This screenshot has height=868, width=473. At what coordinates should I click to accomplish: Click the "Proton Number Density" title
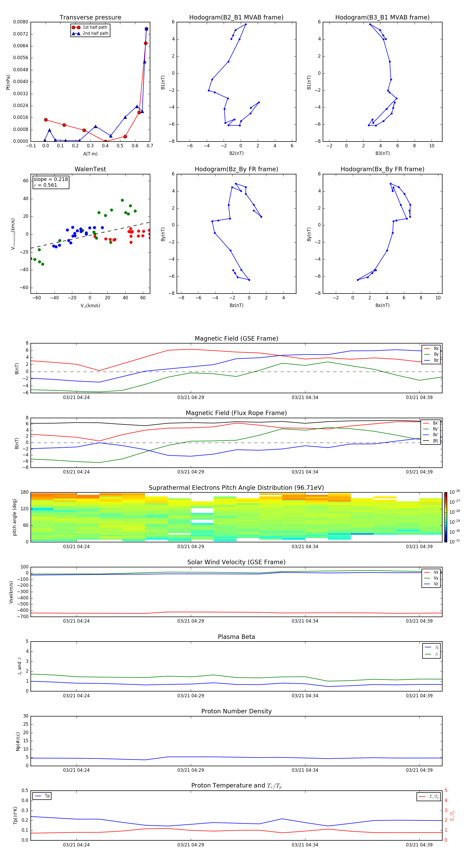pos(236,711)
